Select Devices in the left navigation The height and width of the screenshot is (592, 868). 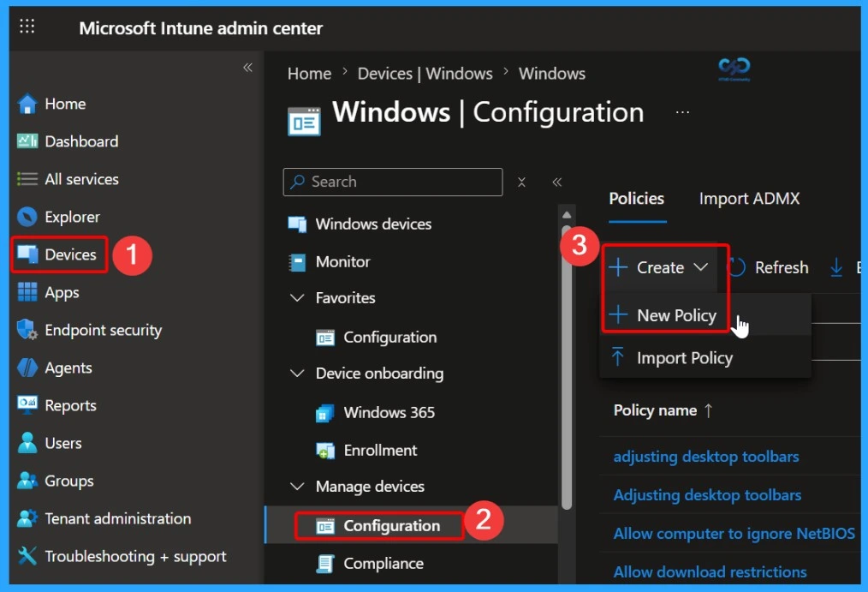pyautogui.click(x=70, y=254)
